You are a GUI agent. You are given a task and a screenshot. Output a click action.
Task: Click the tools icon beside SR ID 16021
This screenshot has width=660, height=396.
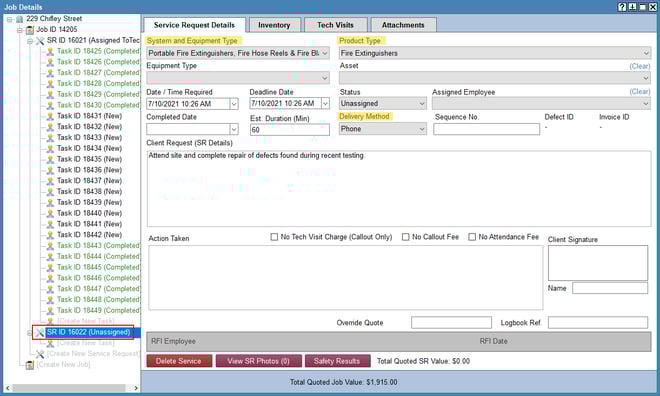pyautogui.click(x=40, y=41)
